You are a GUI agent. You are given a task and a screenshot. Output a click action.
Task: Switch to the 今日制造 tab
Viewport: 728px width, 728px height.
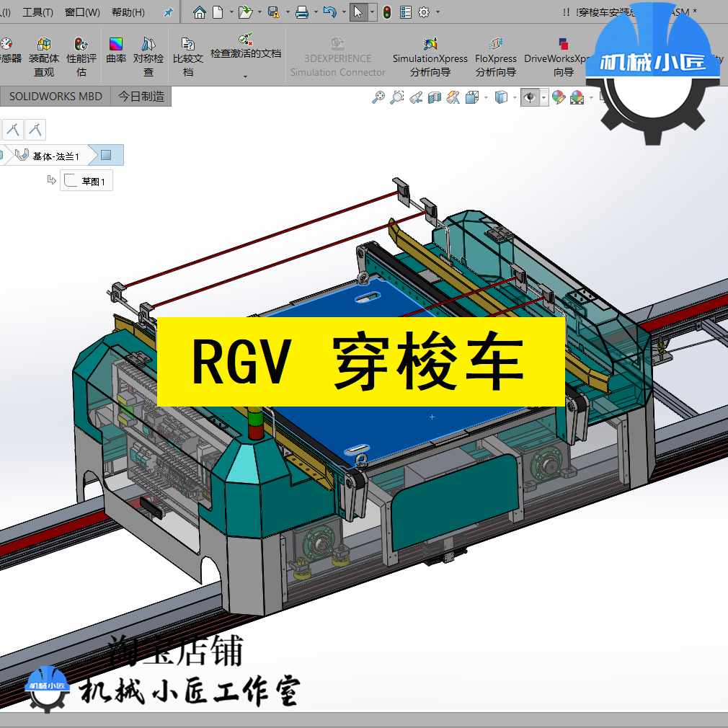click(x=141, y=97)
